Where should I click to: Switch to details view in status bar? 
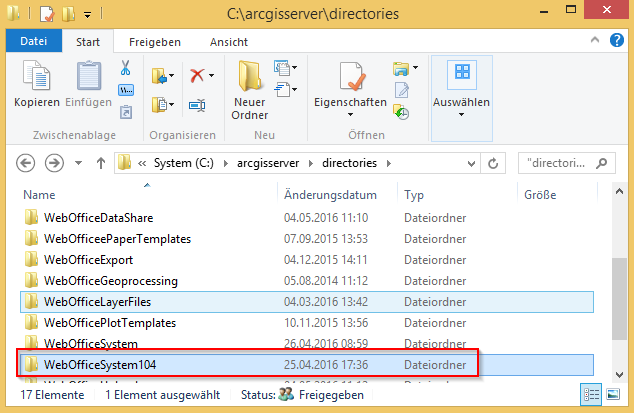591,394
